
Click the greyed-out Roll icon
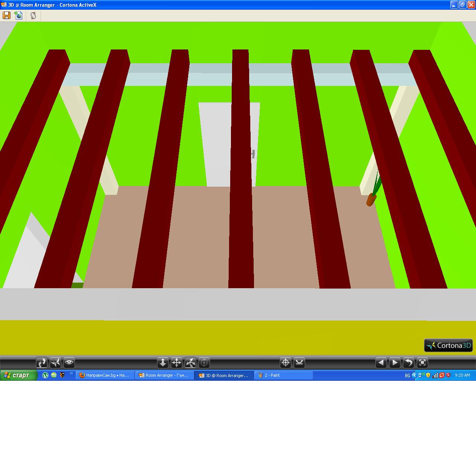204,362
